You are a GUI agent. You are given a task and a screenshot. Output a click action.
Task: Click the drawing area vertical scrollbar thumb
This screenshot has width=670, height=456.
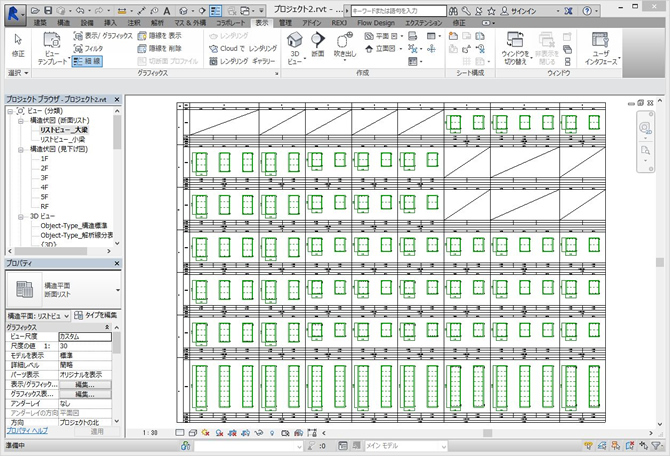click(659, 262)
